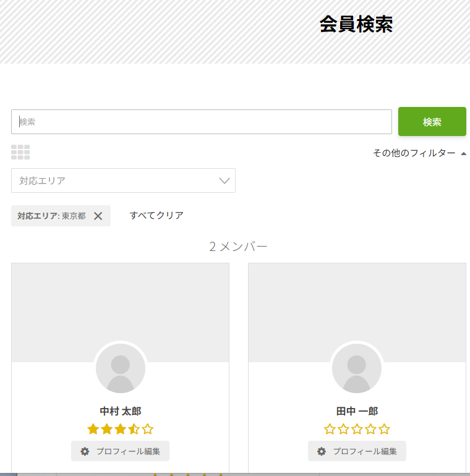Image resolution: width=470 pixels, height=476 pixels.
Task: Click the first empty star for 田中 一郎
Action: pos(330,429)
